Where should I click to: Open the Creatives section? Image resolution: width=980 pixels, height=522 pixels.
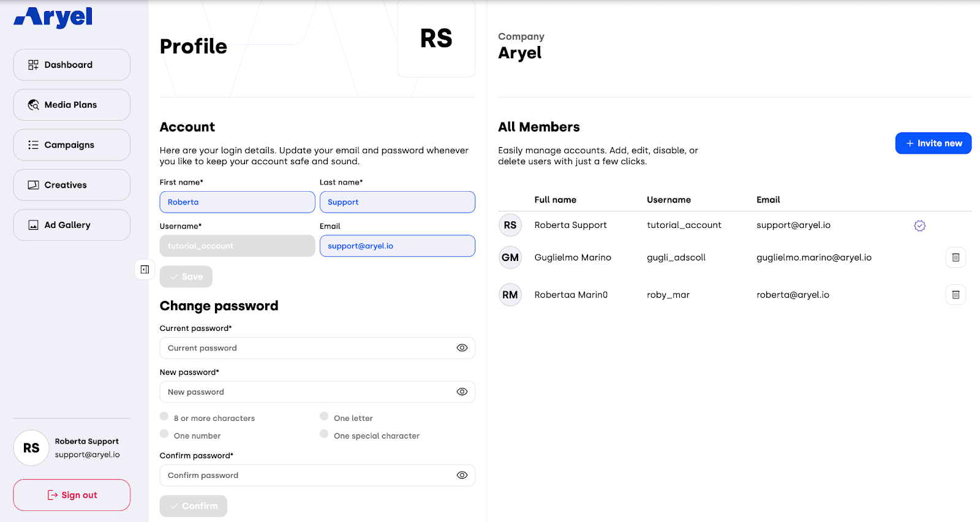coord(72,185)
